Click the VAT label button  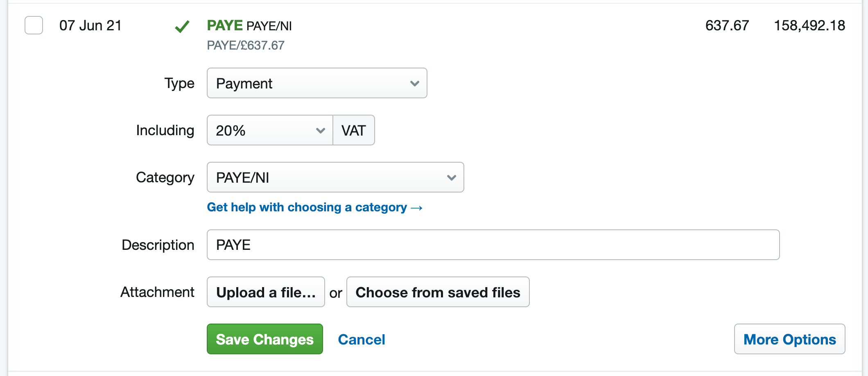(353, 130)
